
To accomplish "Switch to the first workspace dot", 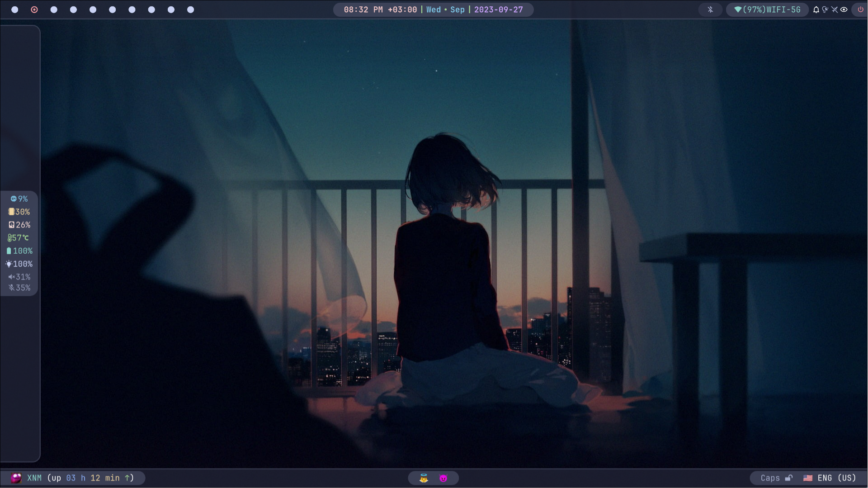I will point(14,9).
